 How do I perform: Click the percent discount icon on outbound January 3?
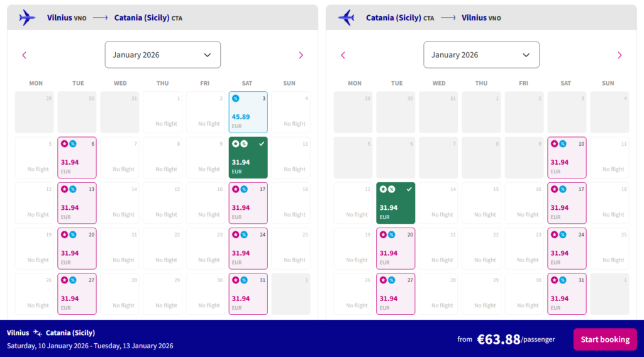click(x=235, y=98)
